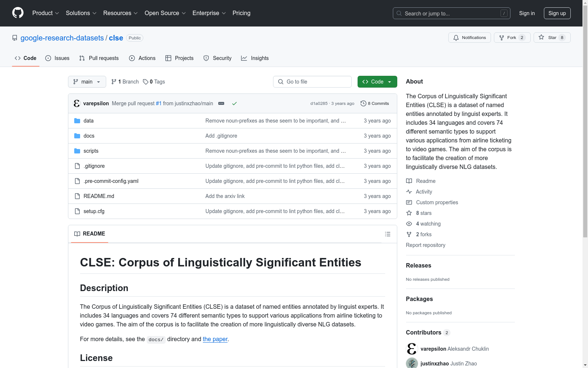Select the README tab header
Viewport: 588px width, 368px height.
tap(90, 234)
